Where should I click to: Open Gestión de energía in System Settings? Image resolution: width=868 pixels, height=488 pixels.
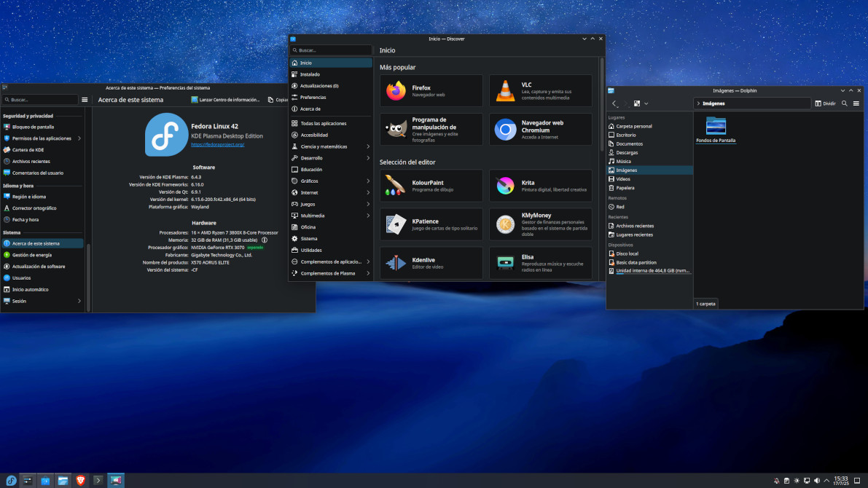(42, 255)
